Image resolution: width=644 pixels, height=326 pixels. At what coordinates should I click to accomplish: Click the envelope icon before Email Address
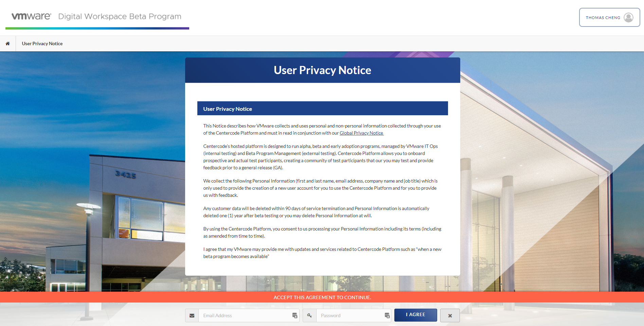pyautogui.click(x=192, y=315)
